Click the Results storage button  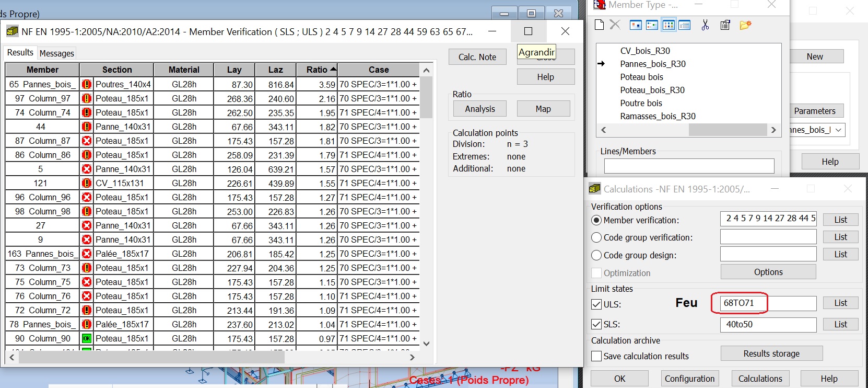(x=771, y=353)
